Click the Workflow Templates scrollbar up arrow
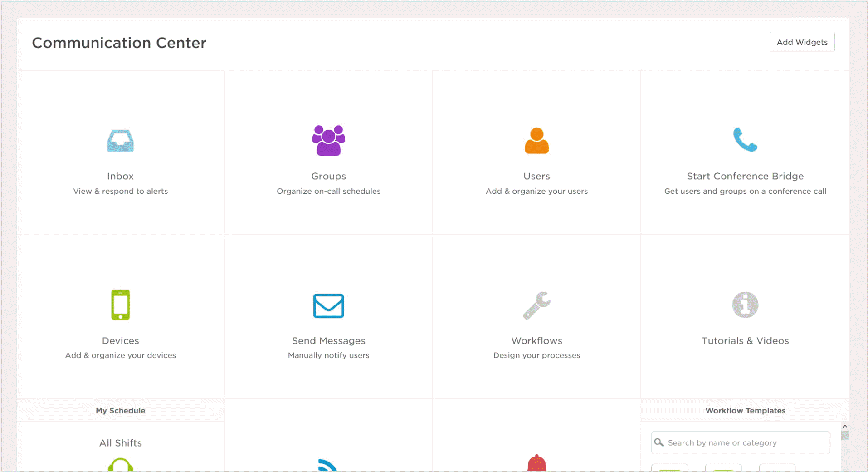Screen dimensions: 868x472 [x=844, y=426]
